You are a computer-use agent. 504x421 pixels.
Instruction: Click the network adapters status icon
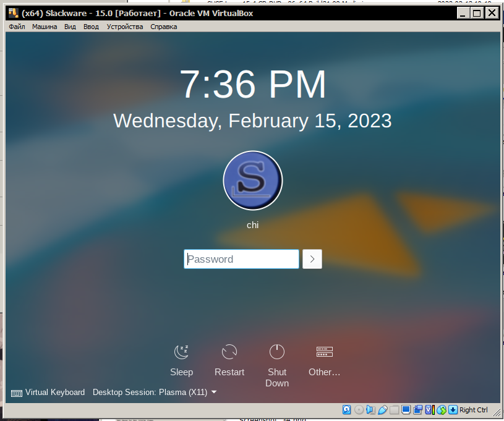click(418, 410)
